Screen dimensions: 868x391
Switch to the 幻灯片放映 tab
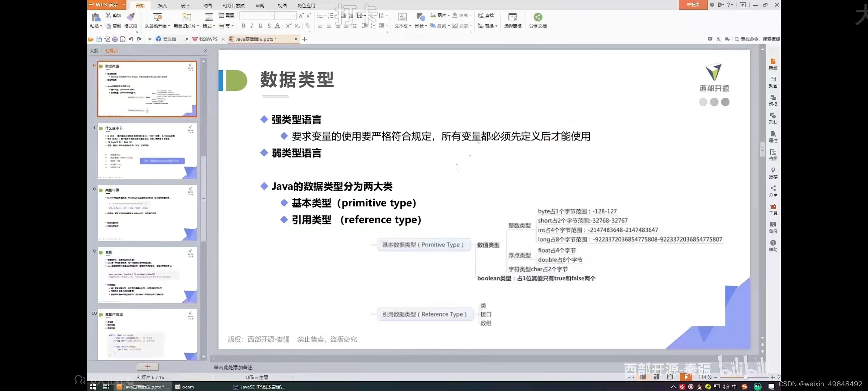coord(233,5)
